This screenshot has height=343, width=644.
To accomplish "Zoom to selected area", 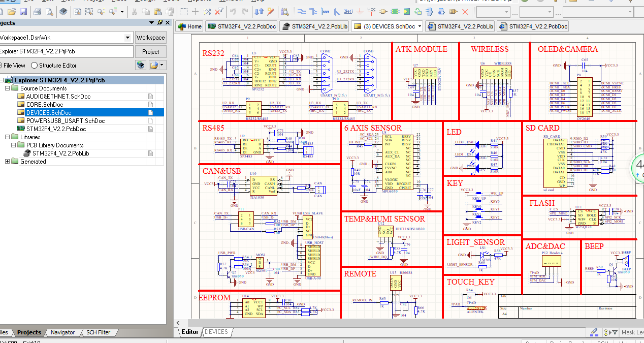I will click(89, 11).
